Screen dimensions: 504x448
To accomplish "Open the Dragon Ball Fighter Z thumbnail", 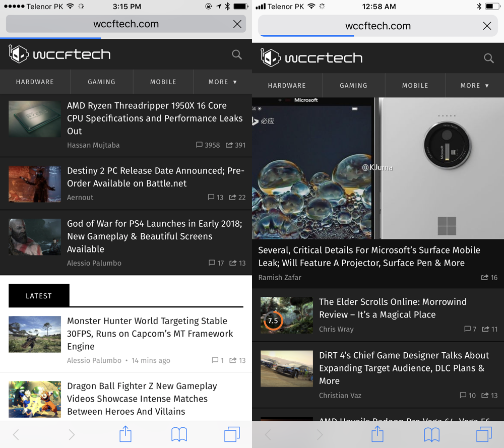I will tap(35, 399).
